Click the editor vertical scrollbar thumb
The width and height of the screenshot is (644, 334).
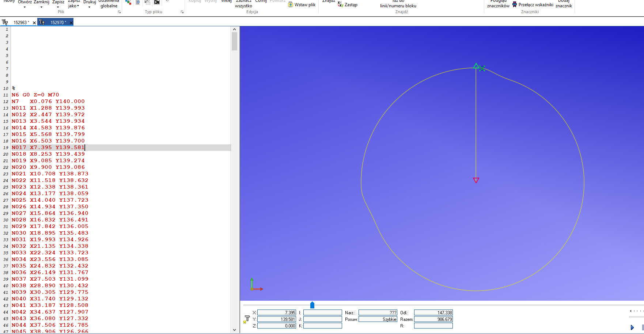234,41
